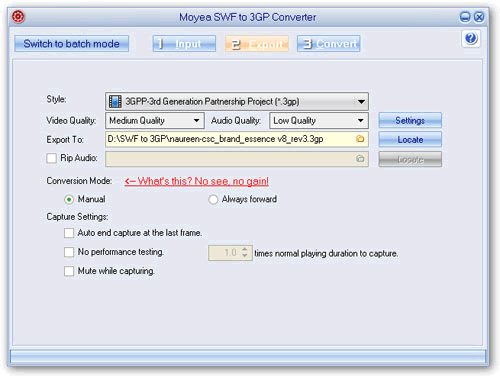The width and height of the screenshot is (500, 377).
Task: Open help via blue question mark icon
Action: (x=471, y=39)
